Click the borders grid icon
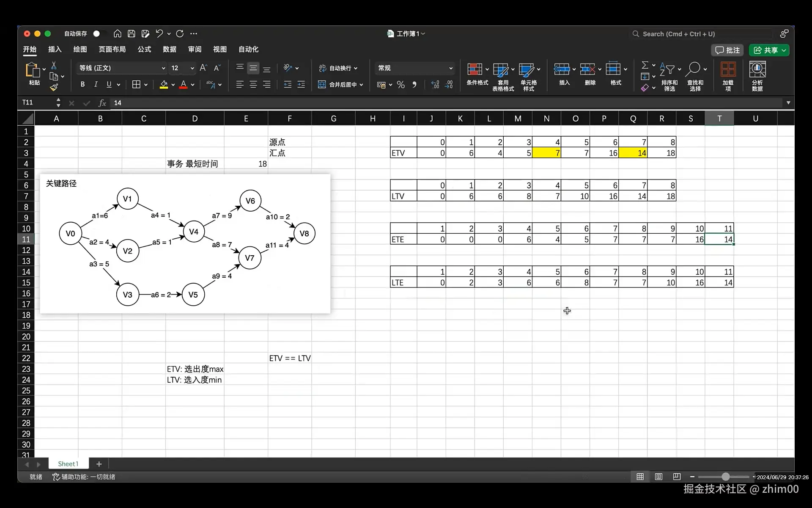Image resolution: width=812 pixels, height=508 pixels. coord(136,85)
